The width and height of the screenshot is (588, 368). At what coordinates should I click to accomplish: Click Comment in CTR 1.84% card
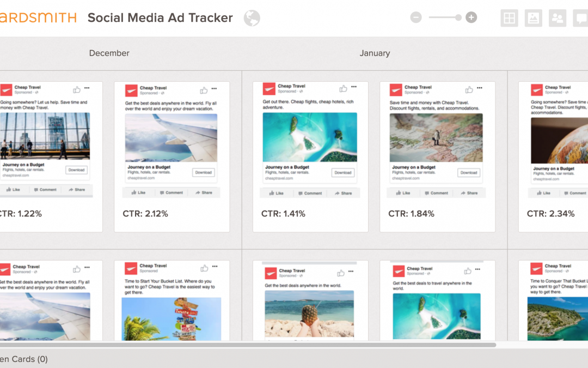coord(436,193)
